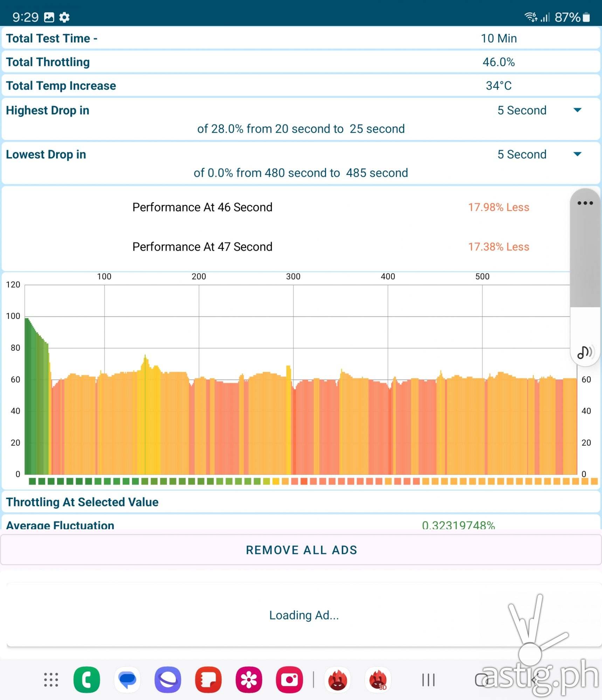Tap the recent apps navigation button
Screen dimensions: 602x700
428,680
